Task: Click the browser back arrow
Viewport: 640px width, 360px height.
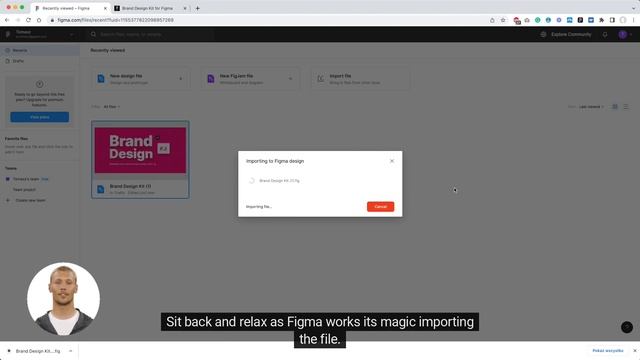Action: pos(7,20)
